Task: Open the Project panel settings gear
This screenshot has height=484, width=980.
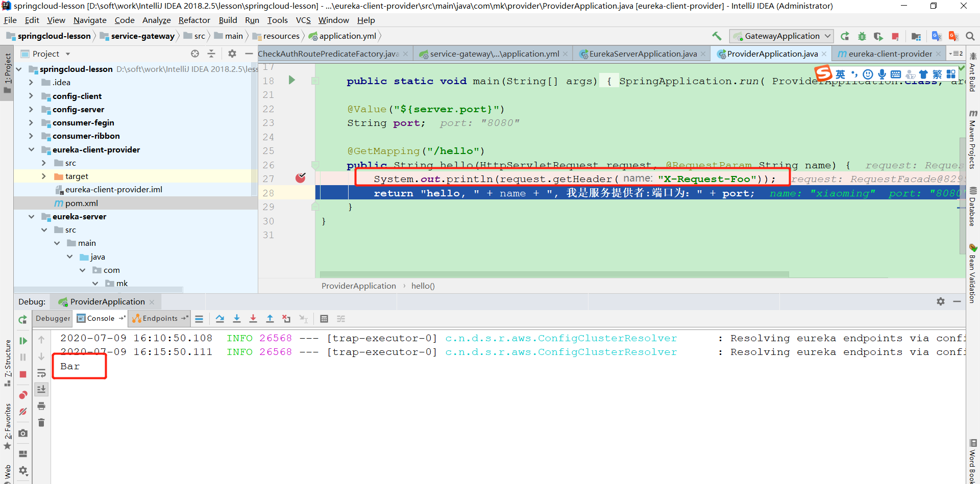Action: coord(232,54)
